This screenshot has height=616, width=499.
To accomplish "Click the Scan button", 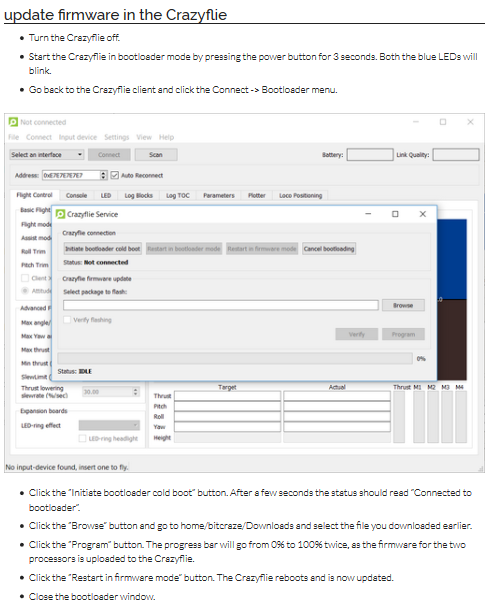I will pos(156,155).
